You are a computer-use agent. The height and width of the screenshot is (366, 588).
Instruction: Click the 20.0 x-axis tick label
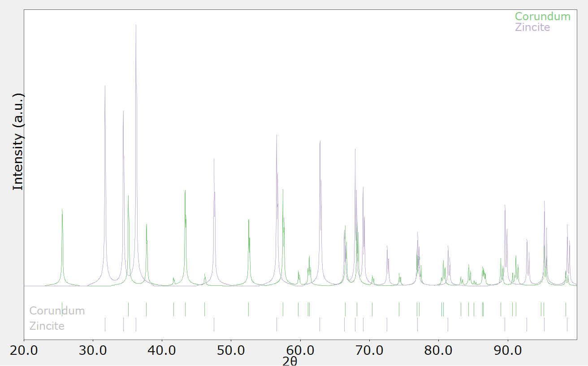[24, 349]
